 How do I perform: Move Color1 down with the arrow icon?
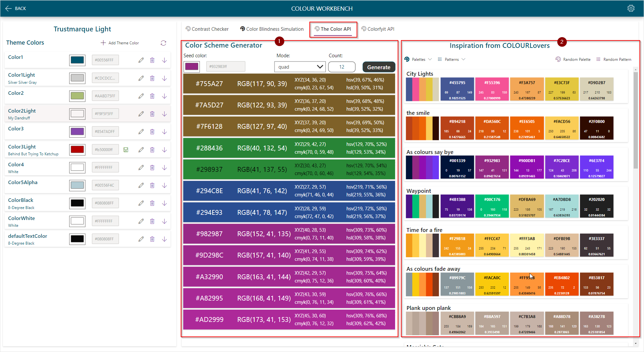coord(164,60)
